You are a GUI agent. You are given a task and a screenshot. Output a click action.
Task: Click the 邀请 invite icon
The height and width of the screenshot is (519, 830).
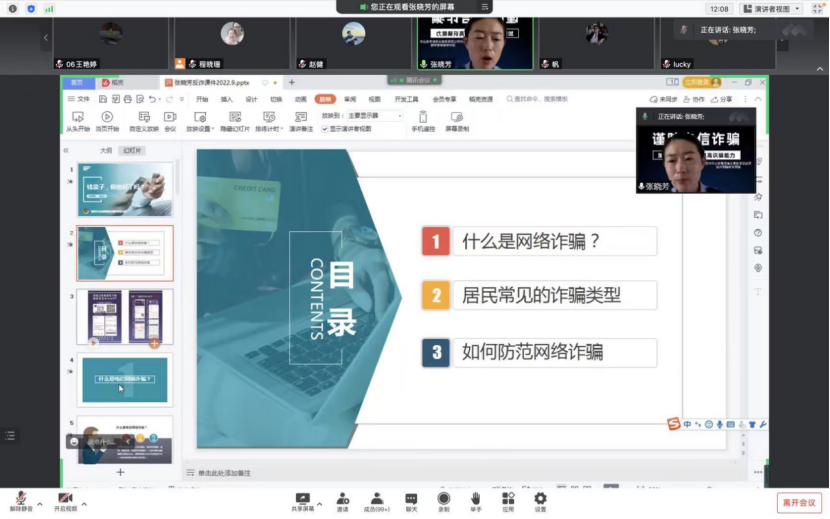(x=342, y=497)
